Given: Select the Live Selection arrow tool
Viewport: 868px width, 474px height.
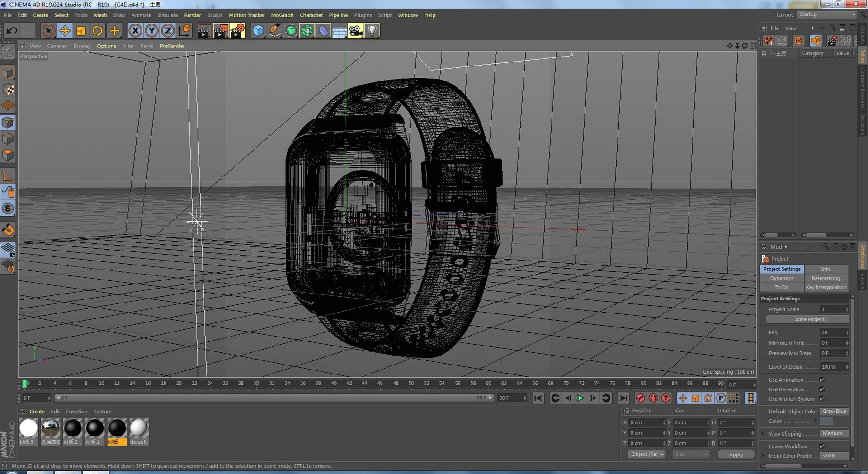Looking at the screenshot, I should (x=48, y=31).
